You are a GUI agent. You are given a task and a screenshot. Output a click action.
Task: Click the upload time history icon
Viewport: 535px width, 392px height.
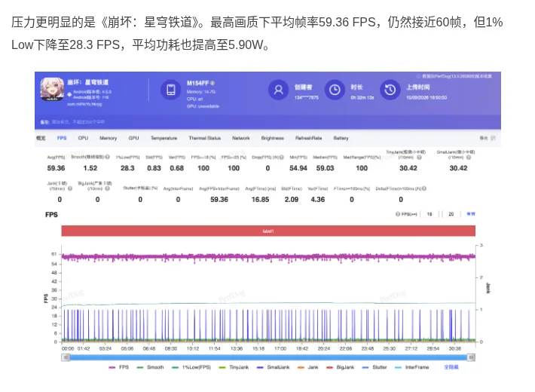tap(390, 90)
